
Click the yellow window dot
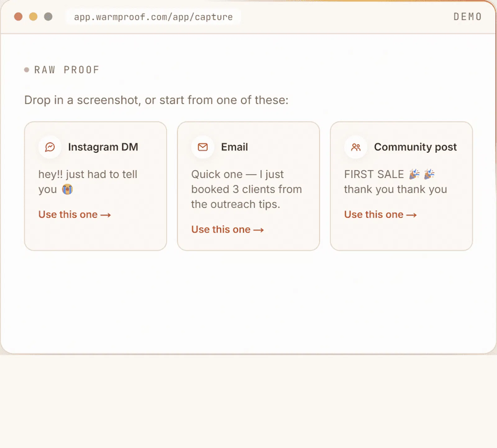pyautogui.click(x=33, y=16)
